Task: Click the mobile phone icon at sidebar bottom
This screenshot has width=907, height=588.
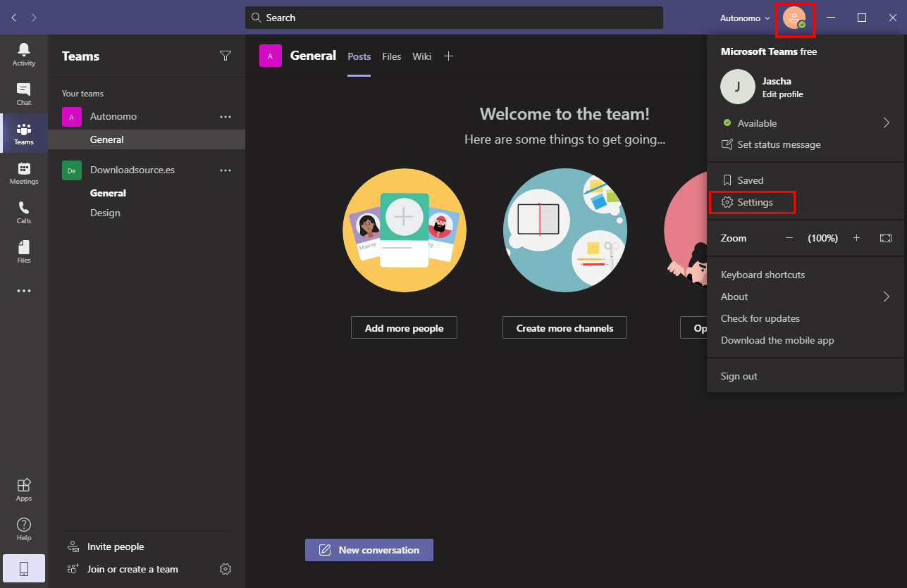Action: 24,569
